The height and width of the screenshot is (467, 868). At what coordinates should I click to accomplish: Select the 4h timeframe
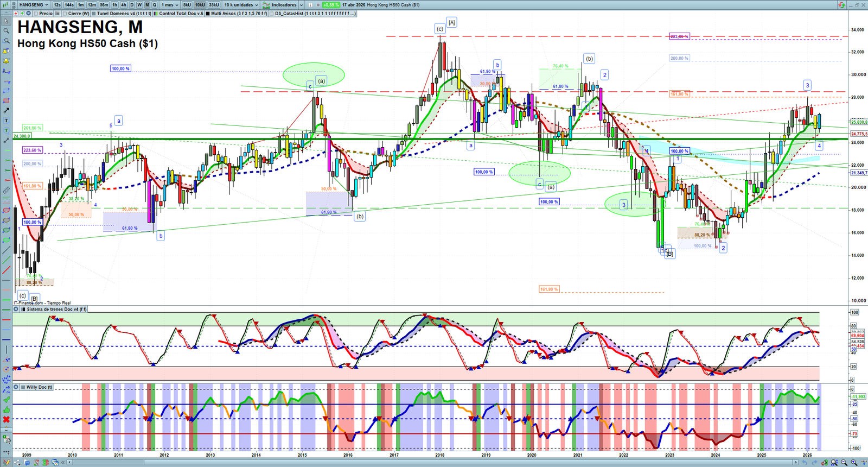click(124, 5)
